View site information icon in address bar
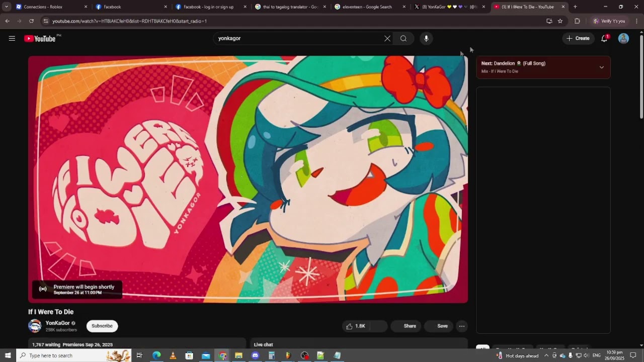The width and height of the screenshot is (644, 362). 46,21
